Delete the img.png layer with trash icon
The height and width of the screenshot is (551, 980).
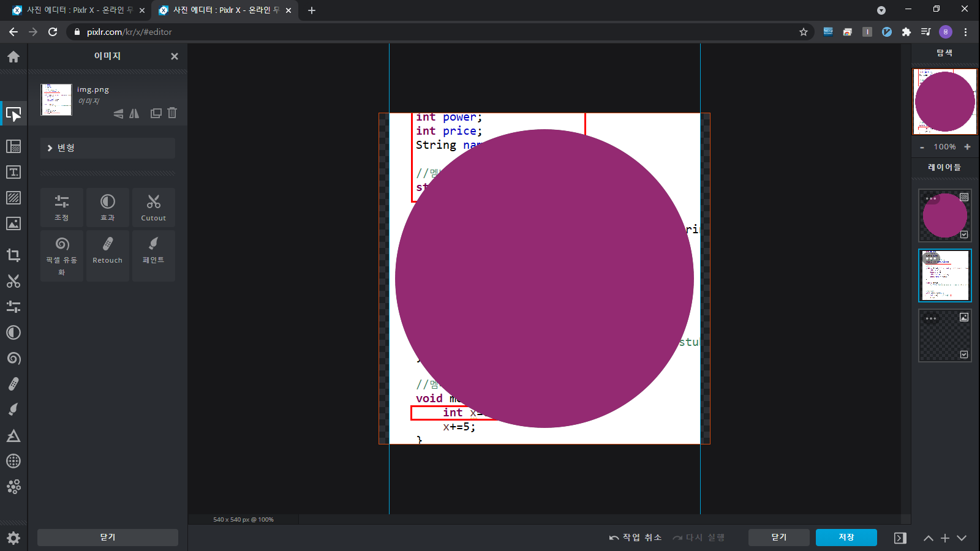coord(172,113)
